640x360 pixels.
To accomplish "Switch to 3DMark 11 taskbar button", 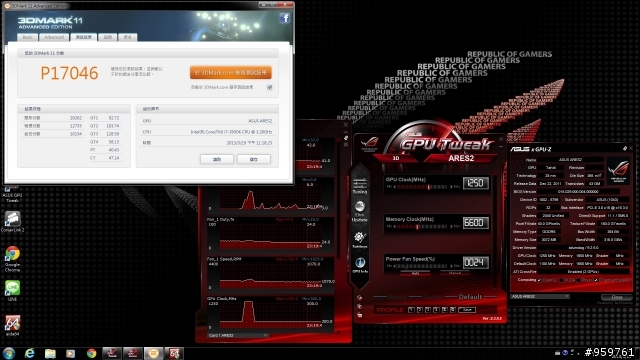I will click(x=153, y=353).
